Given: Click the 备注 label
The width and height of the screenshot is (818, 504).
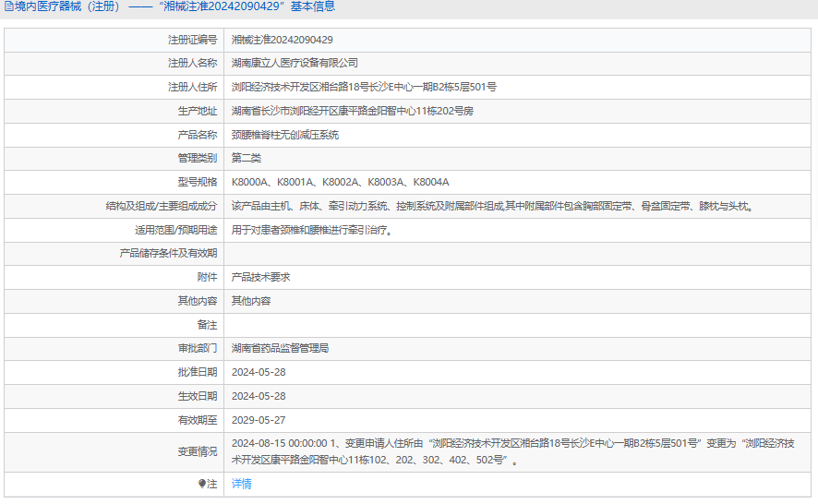Looking at the screenshot, I should pos(207,325).
